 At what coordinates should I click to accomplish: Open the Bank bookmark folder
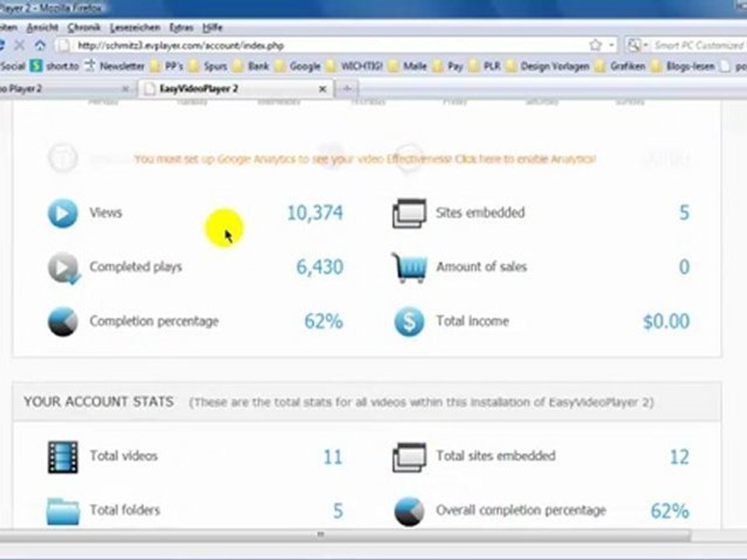pyautogui.click(x=251, y=65)
